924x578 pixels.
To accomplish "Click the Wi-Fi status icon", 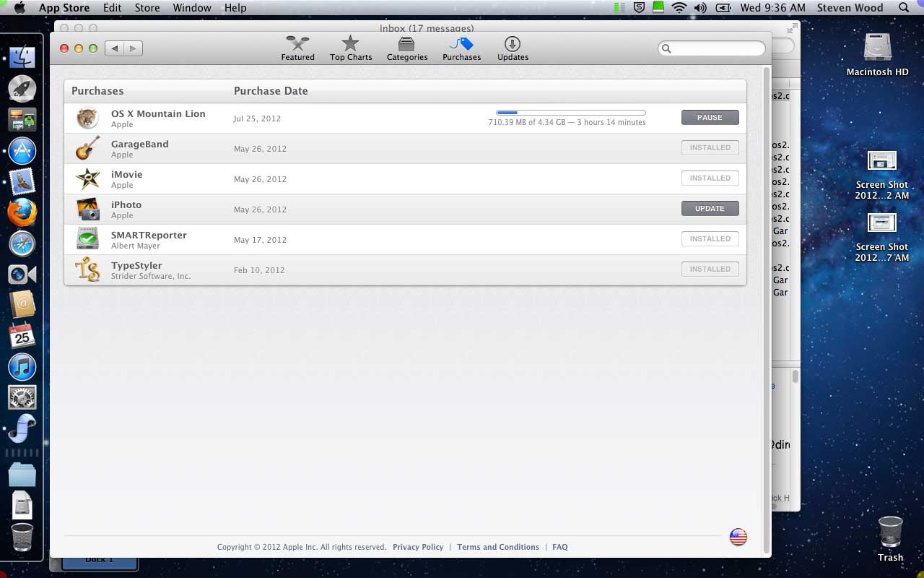I will pos(679,8).
